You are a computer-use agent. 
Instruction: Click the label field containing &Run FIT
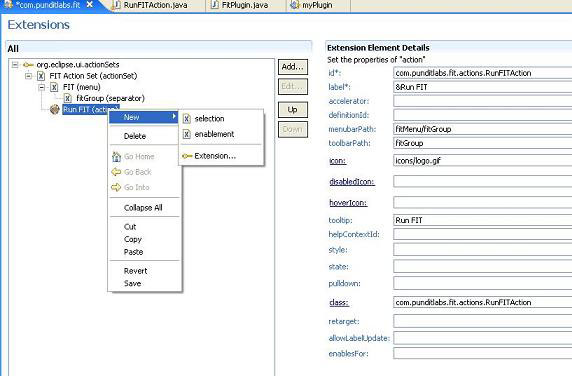(482, 87)
